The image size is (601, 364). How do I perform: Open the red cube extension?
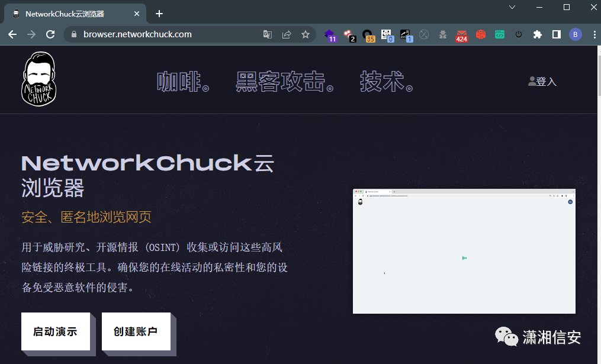(x=481, y=34)
